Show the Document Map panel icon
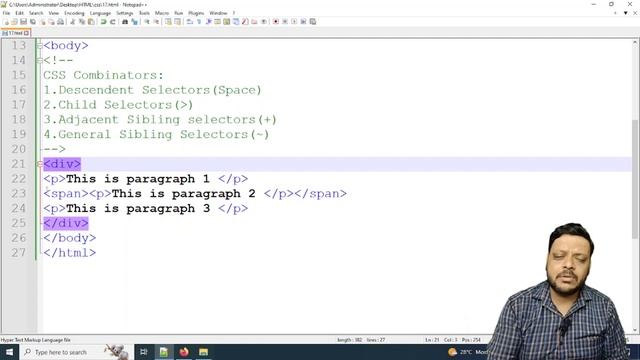Screen dimensions: 640x360 click(x=227, y=22)
